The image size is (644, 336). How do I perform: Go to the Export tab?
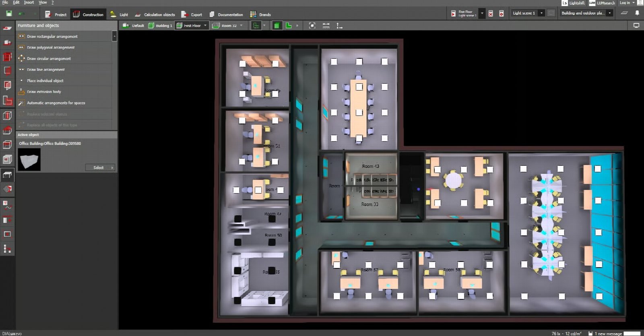(x=192, y=14)
